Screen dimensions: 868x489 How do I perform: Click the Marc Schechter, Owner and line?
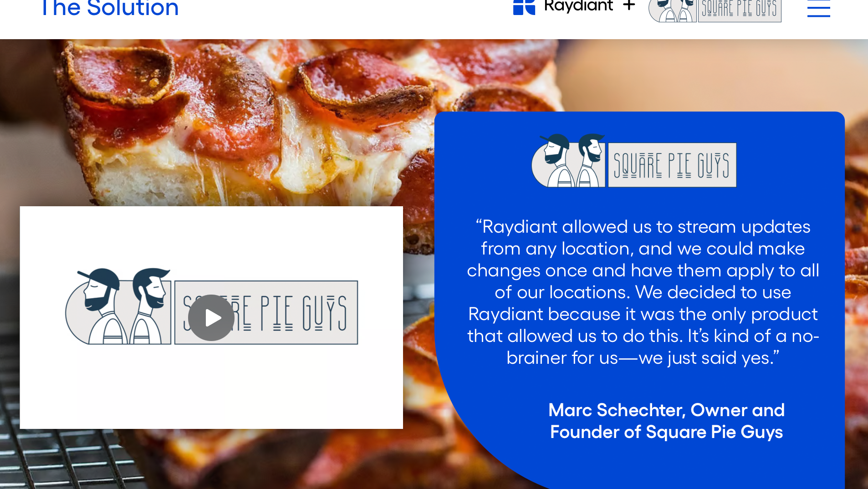coord(666,410)
